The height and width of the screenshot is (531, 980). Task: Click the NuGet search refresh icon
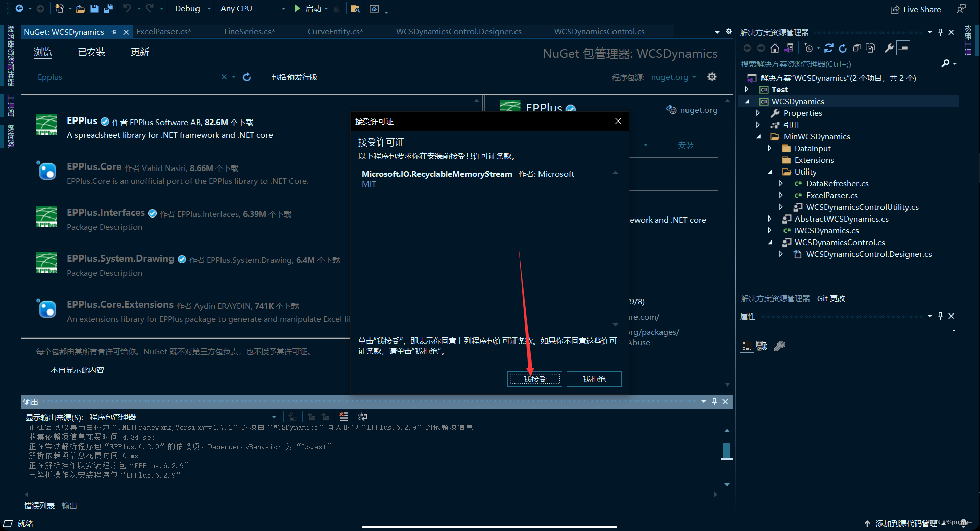pyautogui.click(x=247, y=77)
